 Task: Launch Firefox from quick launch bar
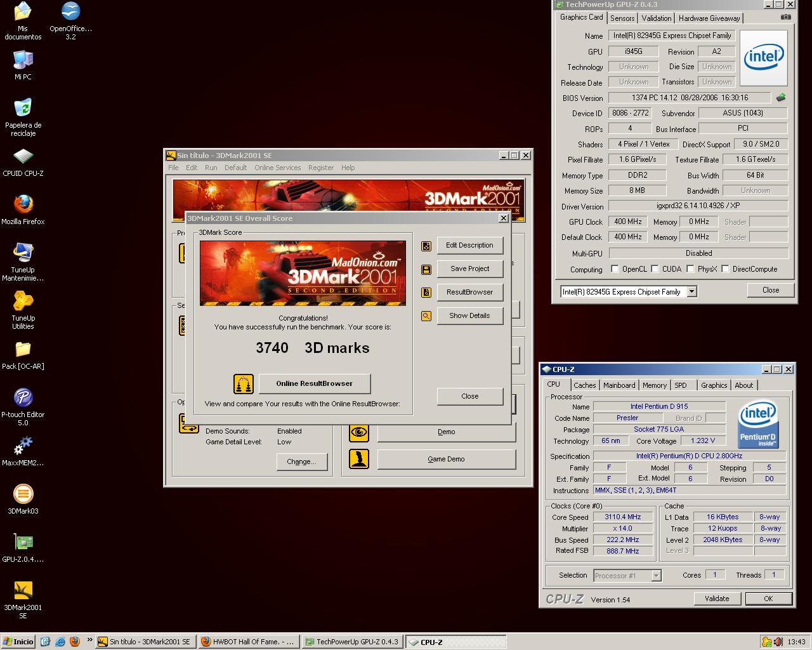(x=75, y=642)
